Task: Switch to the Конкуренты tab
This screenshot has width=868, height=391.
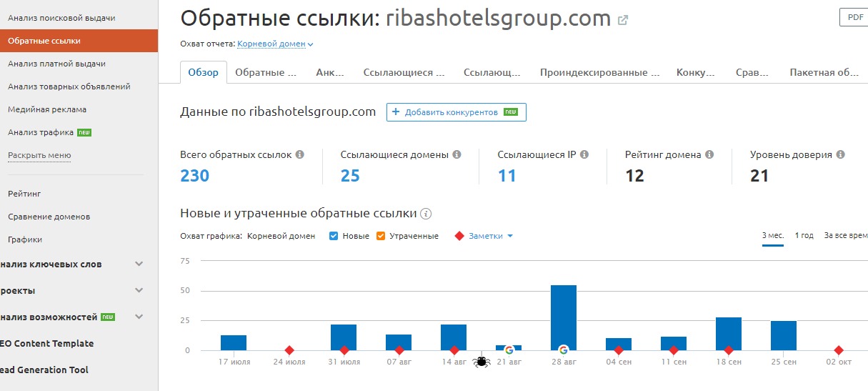Action: 695,72
